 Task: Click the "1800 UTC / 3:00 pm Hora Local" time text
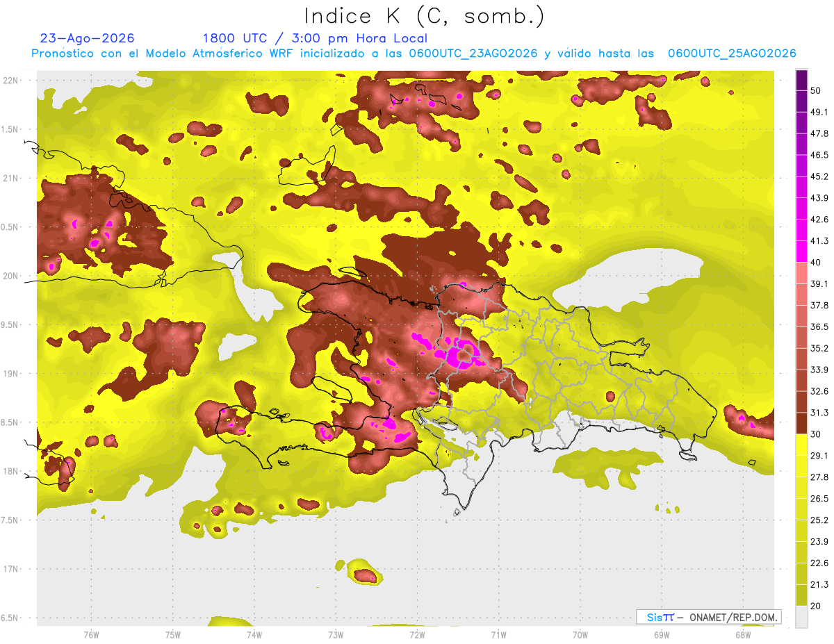[x=315, y=38]
